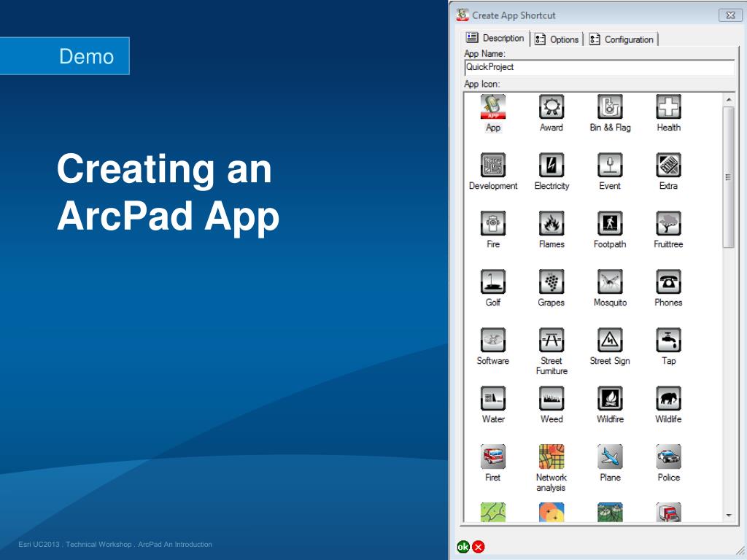Click the Esri UC2013 footer text

(x=115, y=544)
